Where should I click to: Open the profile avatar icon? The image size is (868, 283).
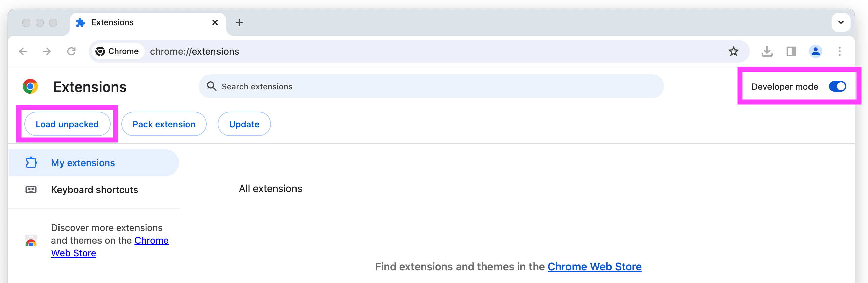tap(815, 51)
